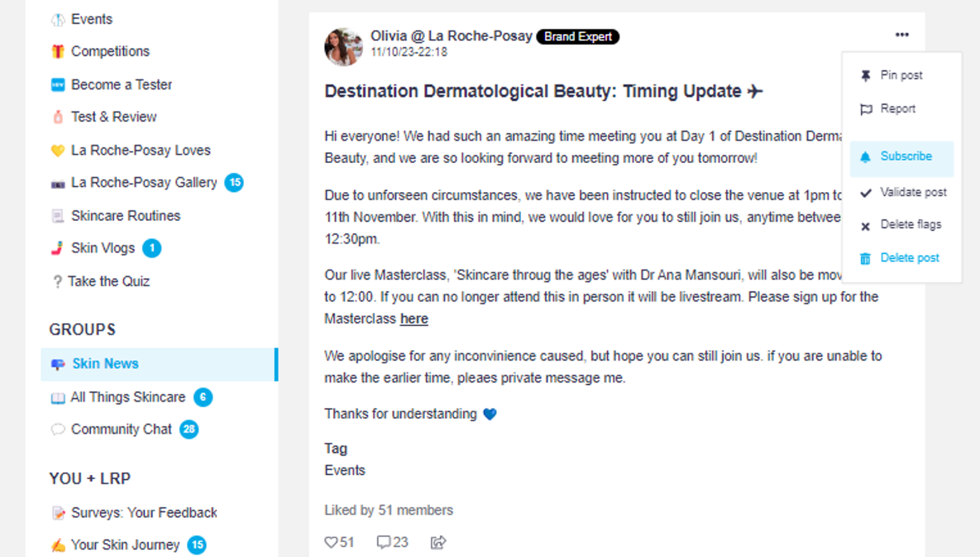Open the La Roche-Posay Gallery section
The height and width of the screenshot is (557, 980).
[x=143, y=183]
